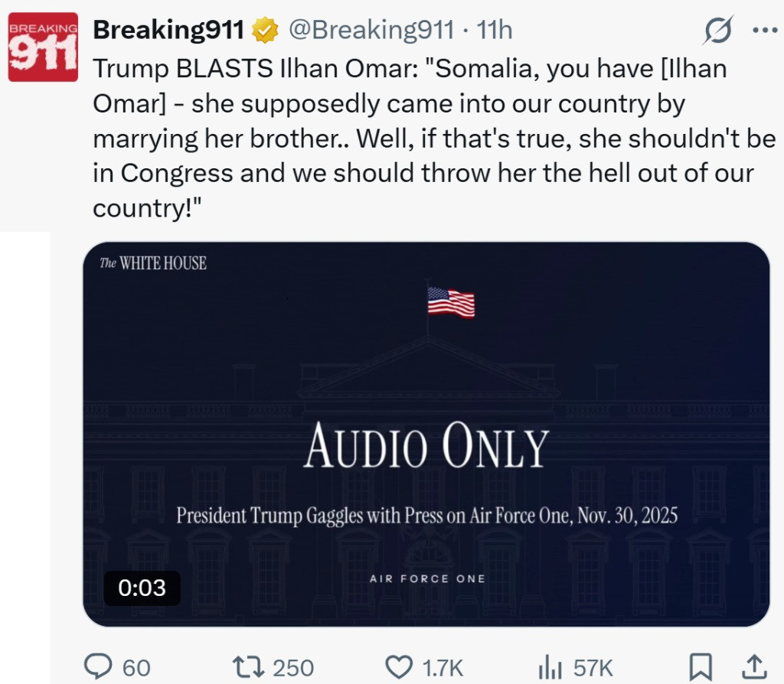Screen dimensions: 784x684
Task: Open the Breaking911 profile avatar
Action: pyautogui.click(x=43, y=47)
